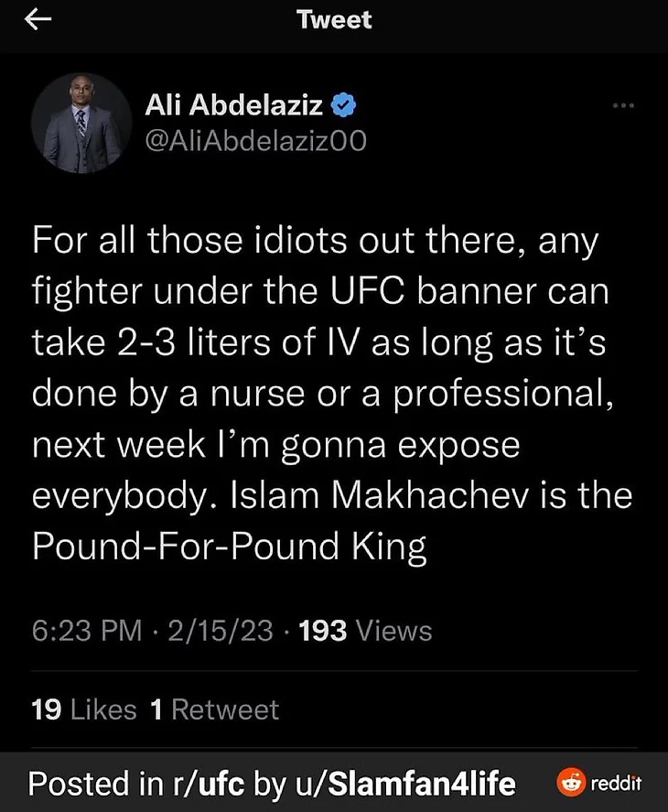Open the 193 Views analytics
This screenshot has height=812, width=668.
tap(365, 631)
